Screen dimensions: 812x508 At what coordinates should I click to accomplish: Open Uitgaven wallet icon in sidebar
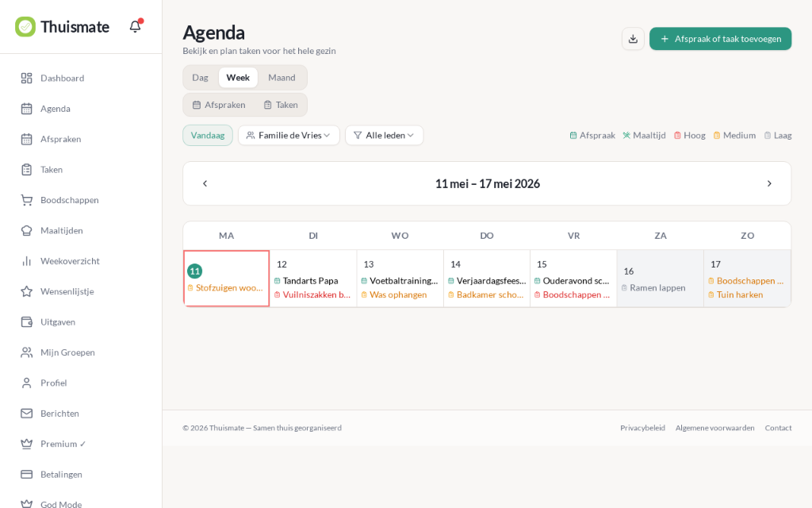tap(26, 322)
